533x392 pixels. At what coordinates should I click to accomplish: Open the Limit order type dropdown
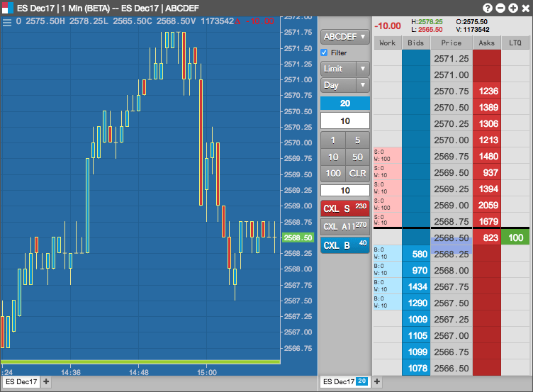pyautogui.click(x=344, y=69)
